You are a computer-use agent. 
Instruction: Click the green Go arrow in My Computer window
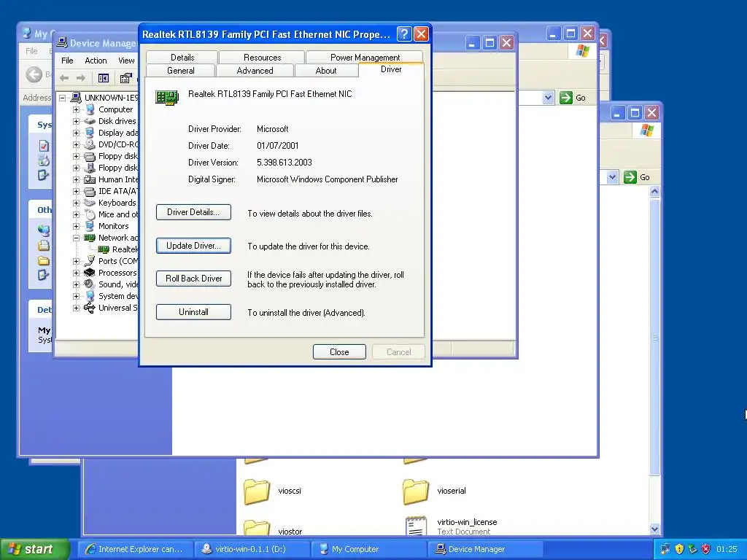point(566,98)
